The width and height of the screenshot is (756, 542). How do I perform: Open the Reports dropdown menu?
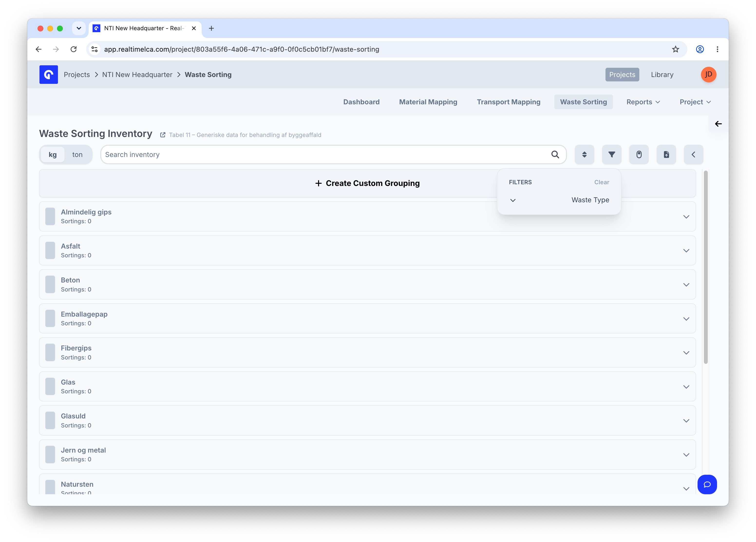point(643,102)
